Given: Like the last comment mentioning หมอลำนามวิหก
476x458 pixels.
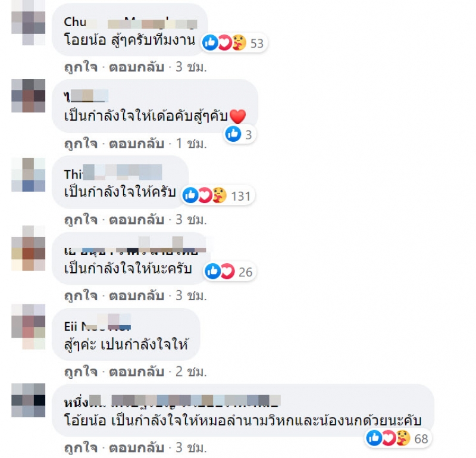Looking at the screenshot, I should (81, 448).
